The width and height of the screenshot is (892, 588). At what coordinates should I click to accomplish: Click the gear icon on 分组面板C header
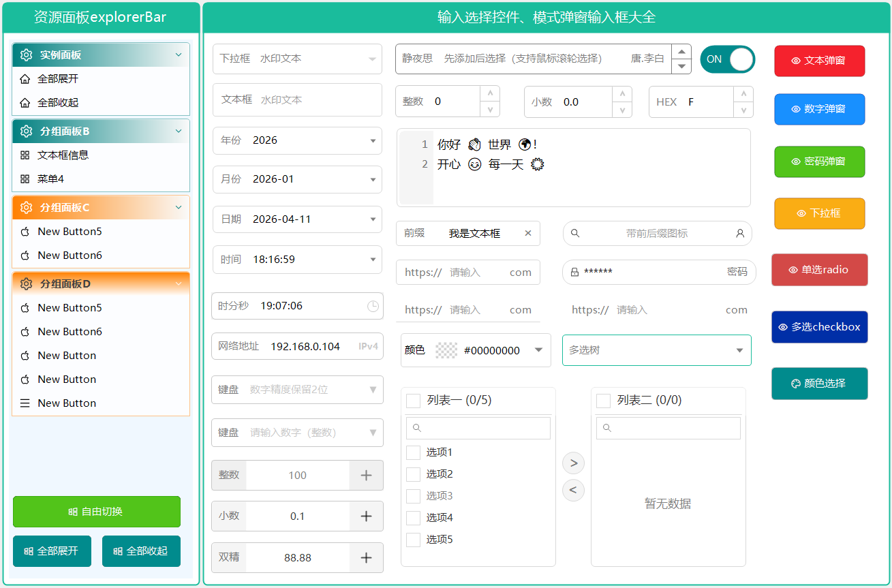coord(27,208)
